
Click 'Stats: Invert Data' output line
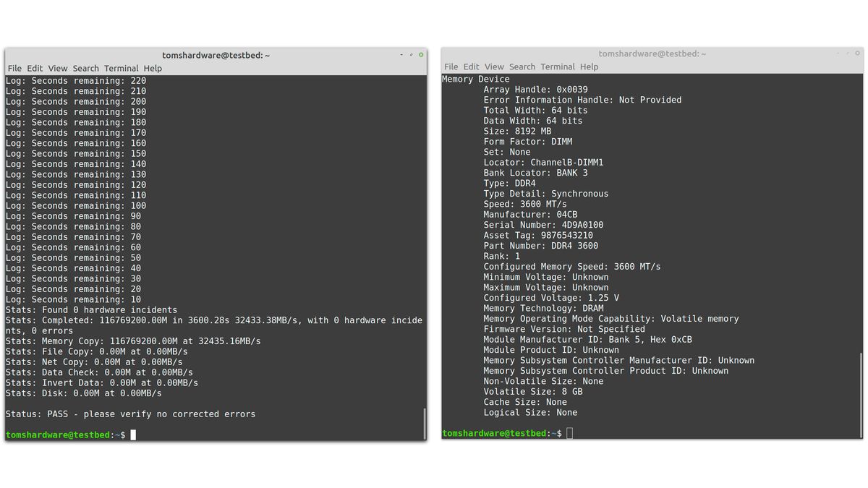(x=102, y=382)
